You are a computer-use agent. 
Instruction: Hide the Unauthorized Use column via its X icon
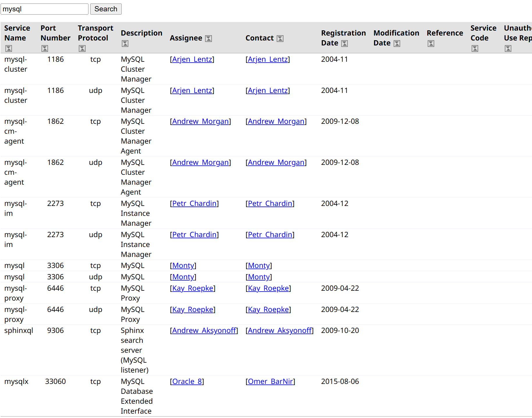click(508, 48)
